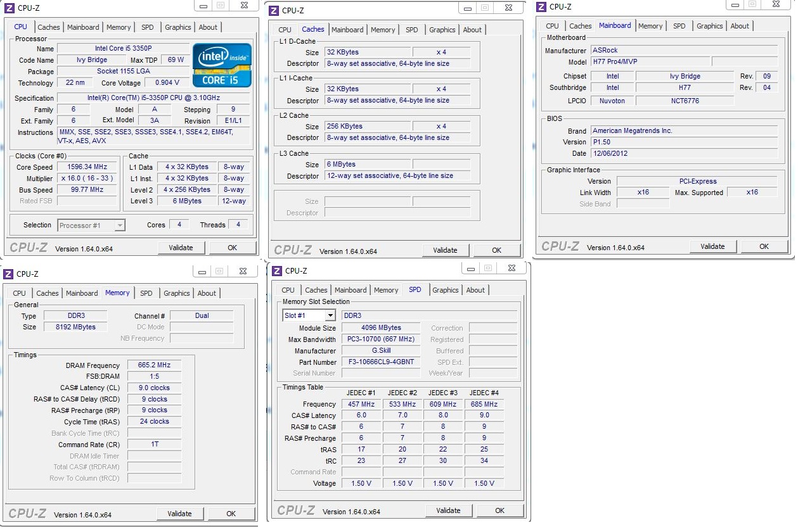This screenshot has width=798, height=532.
Task: Click the processor Name field 'Intel Core i5 3350P'
Action: (x=123, y=48)
